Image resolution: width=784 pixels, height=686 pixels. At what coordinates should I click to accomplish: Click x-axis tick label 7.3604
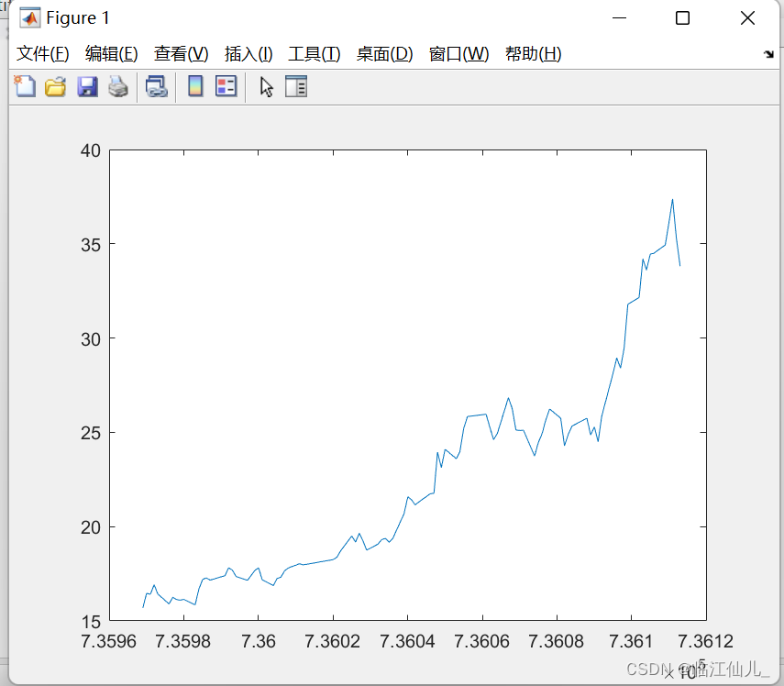point(407,641)
